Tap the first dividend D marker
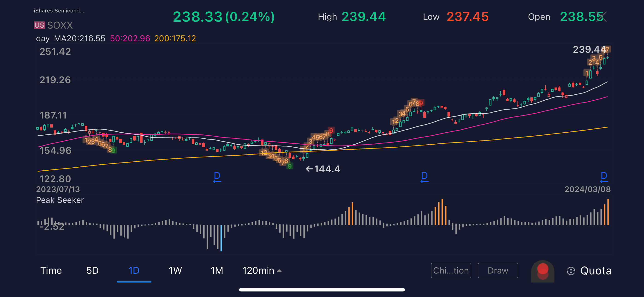Viewport: 644px width, 297px height. (217, 177)
